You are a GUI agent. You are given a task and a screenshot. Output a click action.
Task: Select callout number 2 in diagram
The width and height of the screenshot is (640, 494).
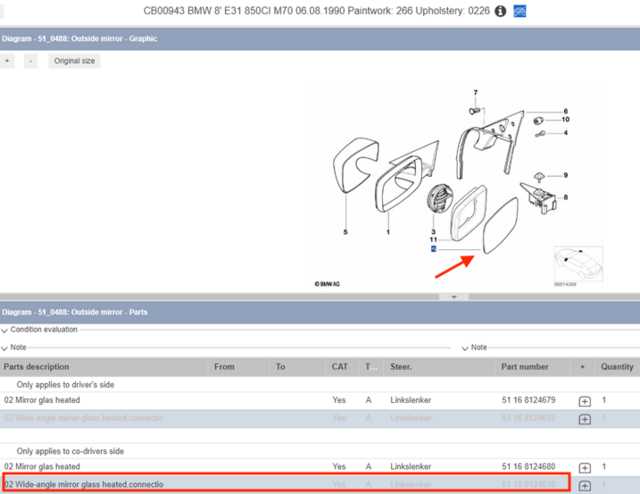pos(433,249)
